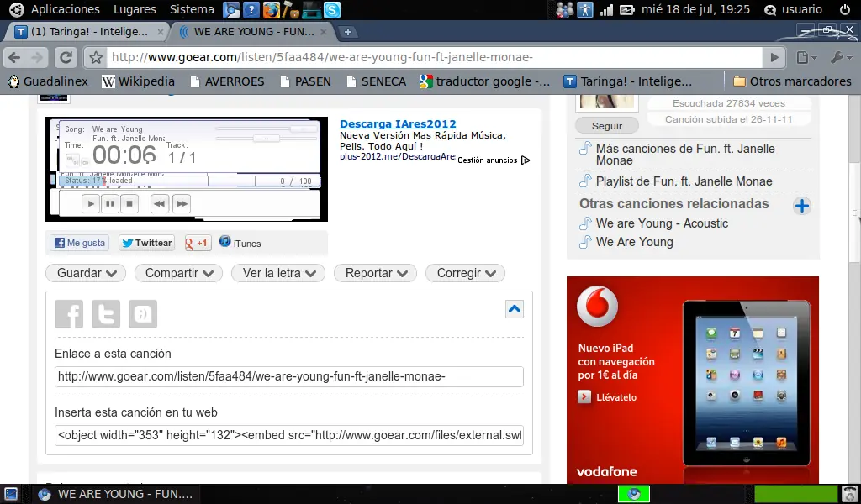This screenshot has height=504, width=861.
Task: Expand the Ver la letra dropdown
Action: click(278, 273)
